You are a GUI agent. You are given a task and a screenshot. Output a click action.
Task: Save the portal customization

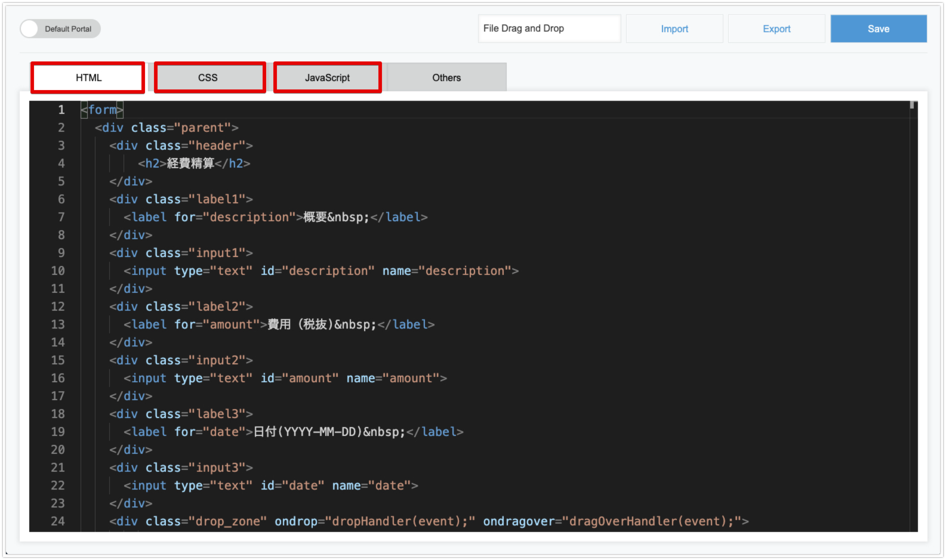click(x=879, y=29)
